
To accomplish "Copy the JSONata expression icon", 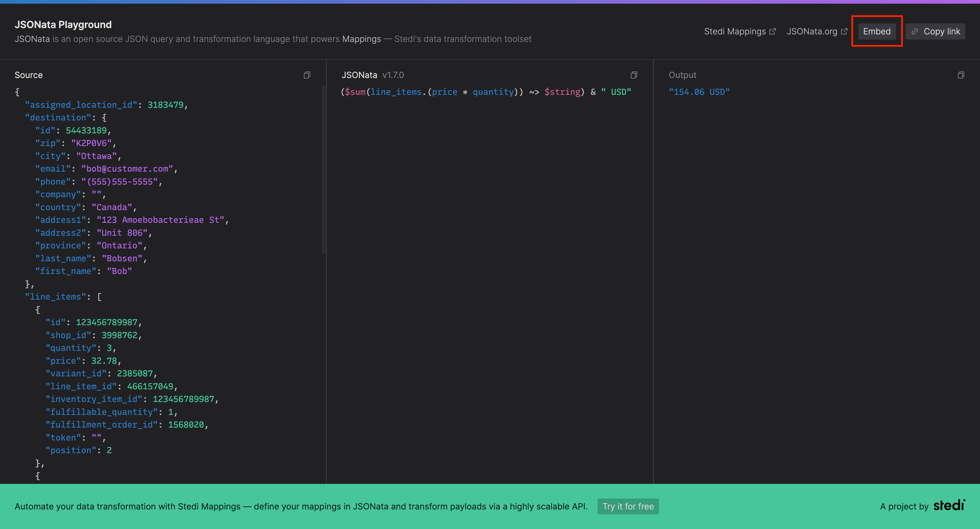I will (x=634, y=75).
